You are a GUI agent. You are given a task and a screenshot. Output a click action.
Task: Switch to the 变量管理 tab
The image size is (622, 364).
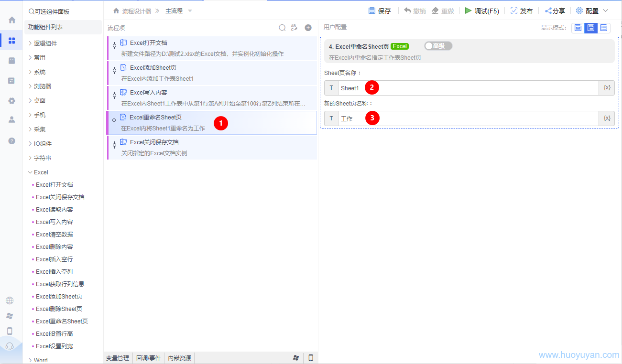(118, 358)
